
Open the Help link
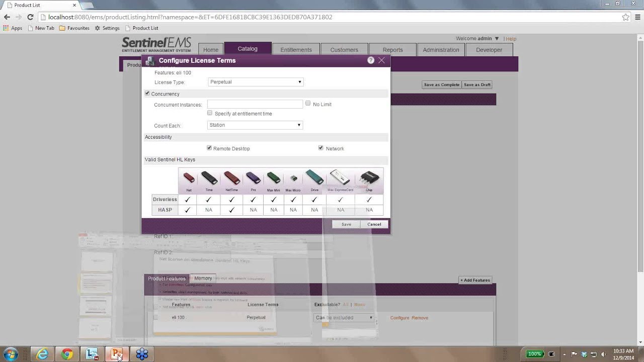tap(511, 39)
